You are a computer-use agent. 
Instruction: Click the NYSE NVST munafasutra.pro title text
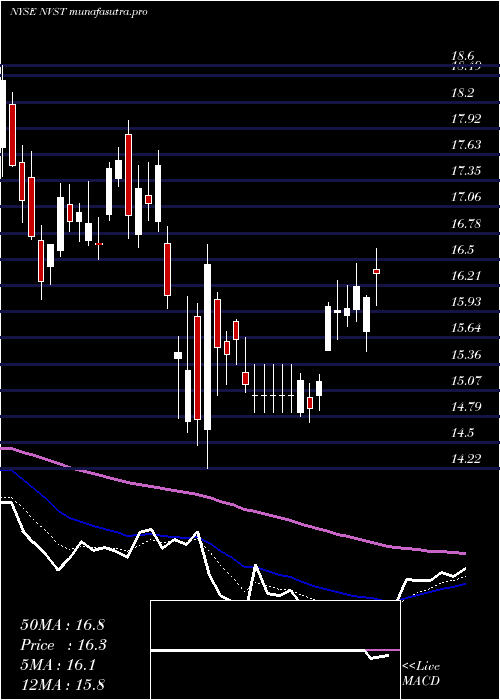(78, 12)
